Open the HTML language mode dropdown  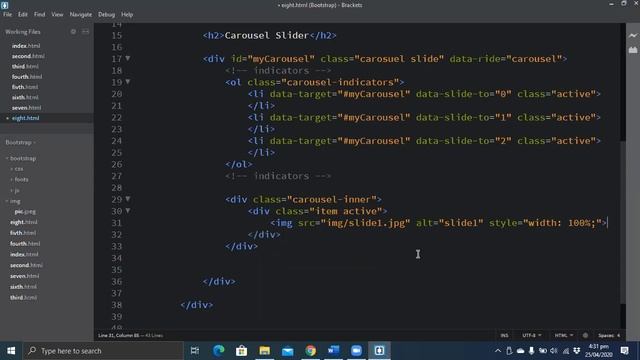coord(564,335)
